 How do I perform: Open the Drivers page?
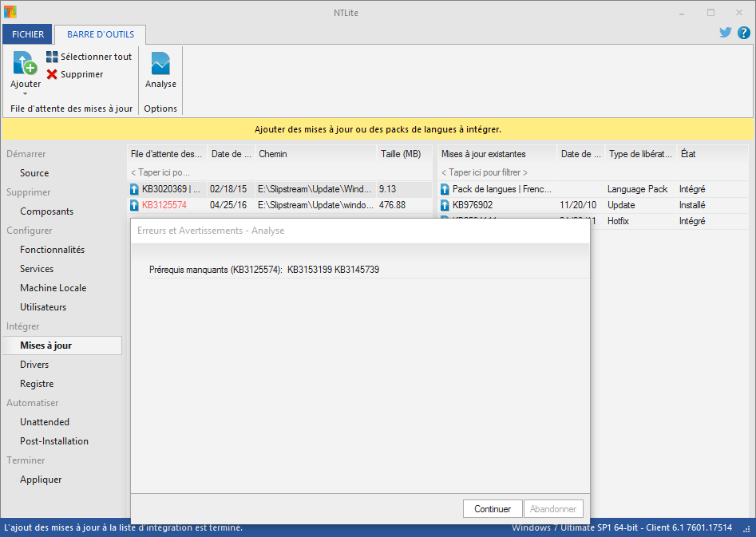point(34,365)
